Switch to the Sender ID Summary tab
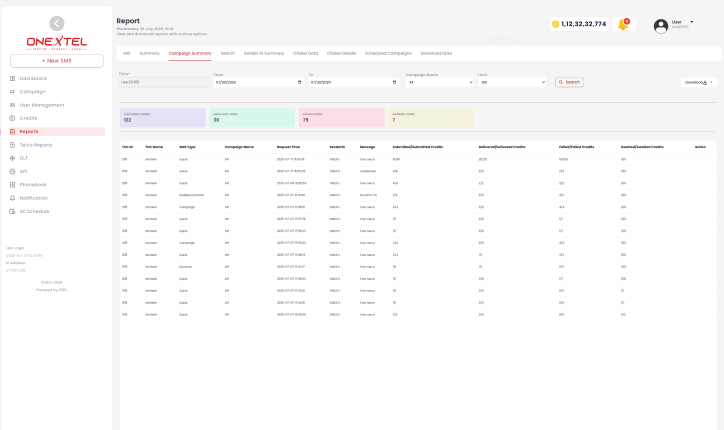The width and height of the screenshot is (724, 430). (x=264, y=52)
